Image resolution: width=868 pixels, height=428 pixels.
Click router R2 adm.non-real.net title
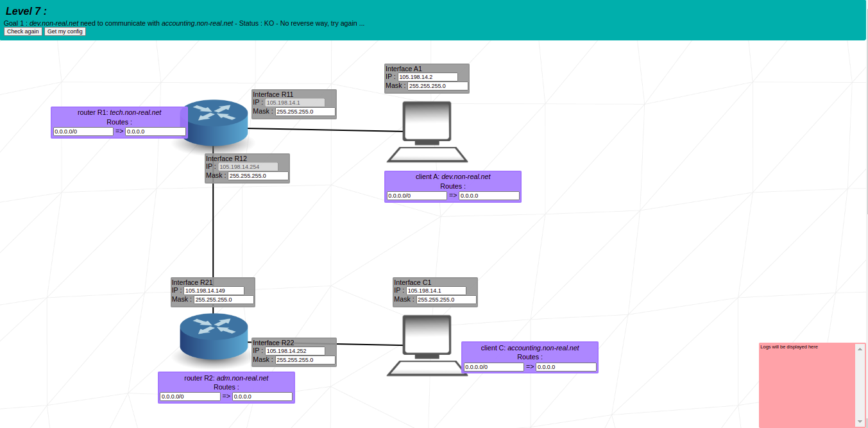click(226, 378)
